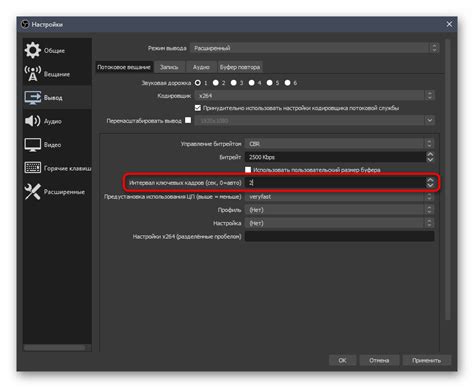Screen dimensions: 474x388
Task: Select the Вывод monitor icon
Action: pyautogui.click(x=33, y=97)
